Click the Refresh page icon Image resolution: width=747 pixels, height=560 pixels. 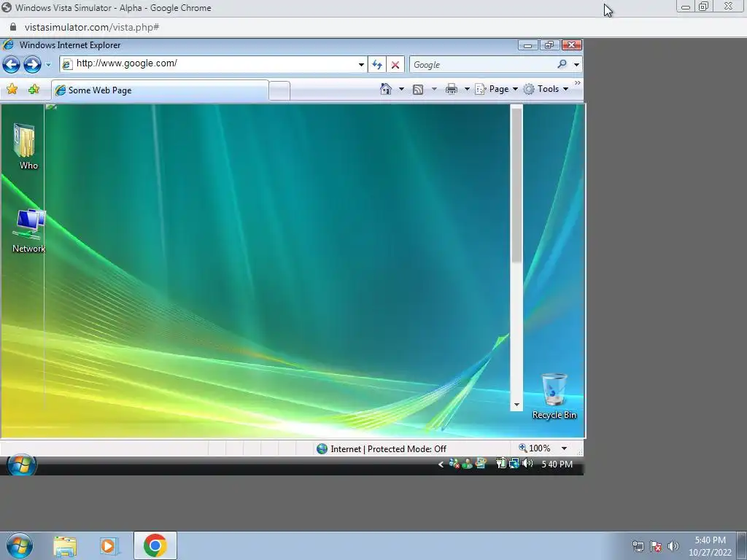pos(377,65)
